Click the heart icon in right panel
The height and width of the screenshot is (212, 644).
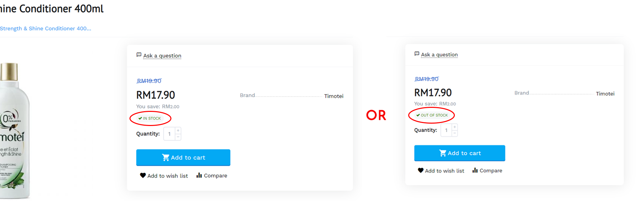pos(421,170)
